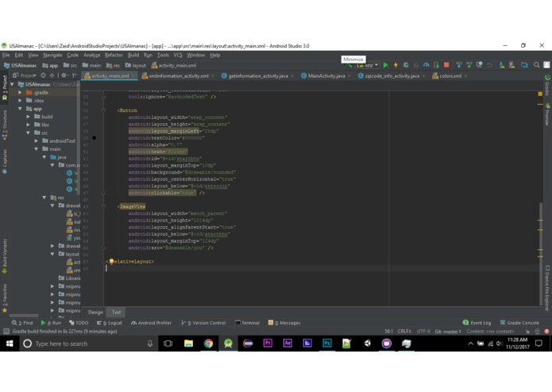Open the Build Variants tool window

5,256
